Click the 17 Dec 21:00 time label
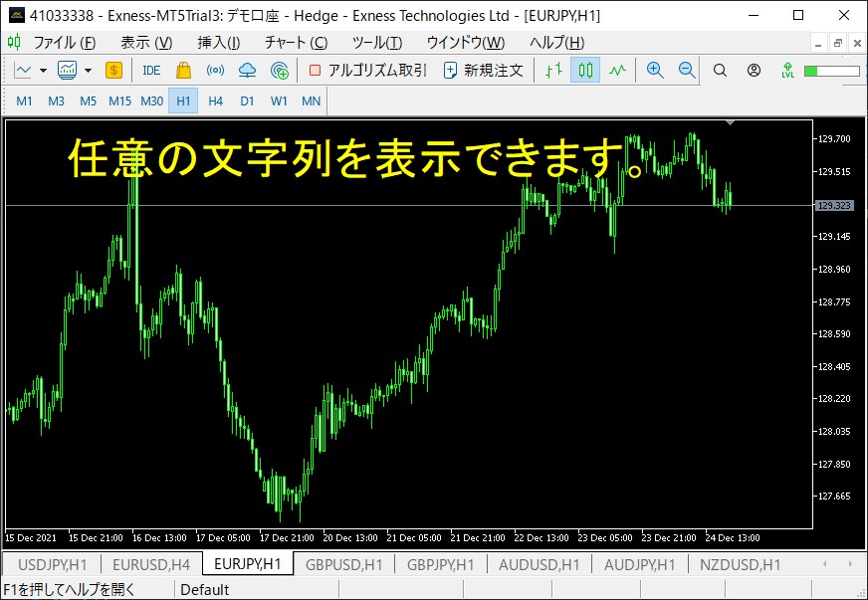This screenshot has height=600, width=868. (x=287, y=538)
